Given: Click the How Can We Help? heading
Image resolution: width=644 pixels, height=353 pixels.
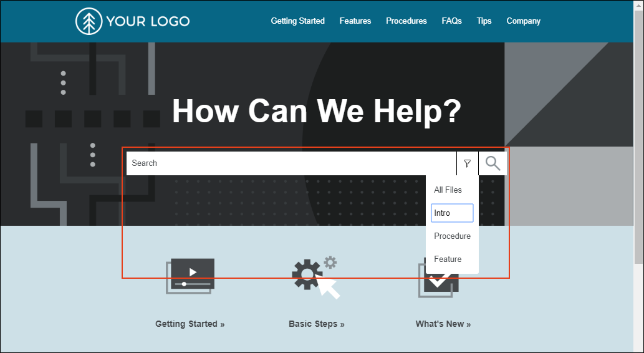Looking at the screenshot, I should [317, 111].
